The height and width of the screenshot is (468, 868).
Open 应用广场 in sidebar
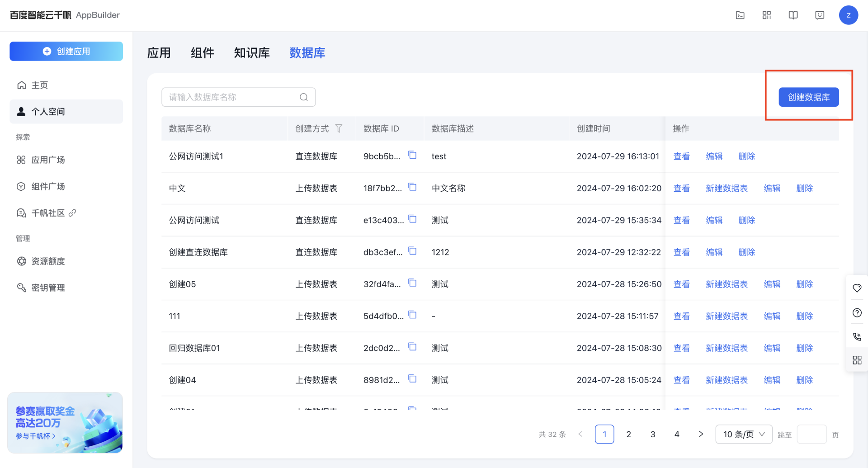click(x=66, y=160)
